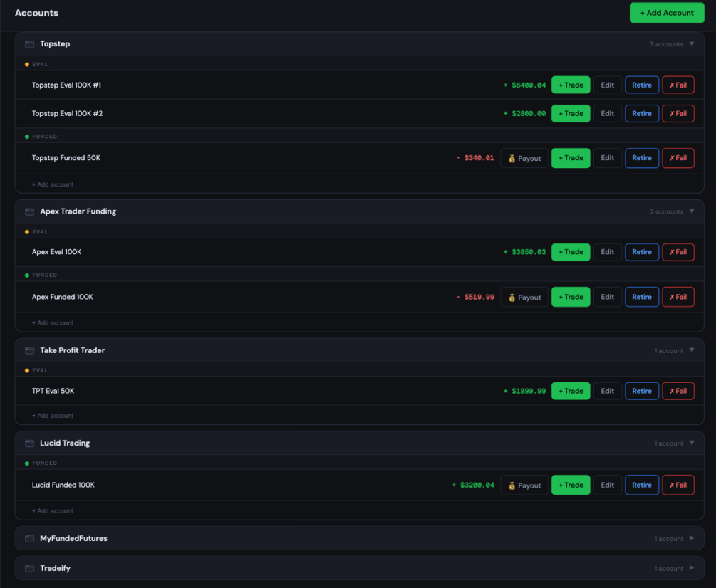This screenshot has width=716, height=588.
Task: Mark Topstep Eval 100K #2 as failed
Action: (678, 114)
